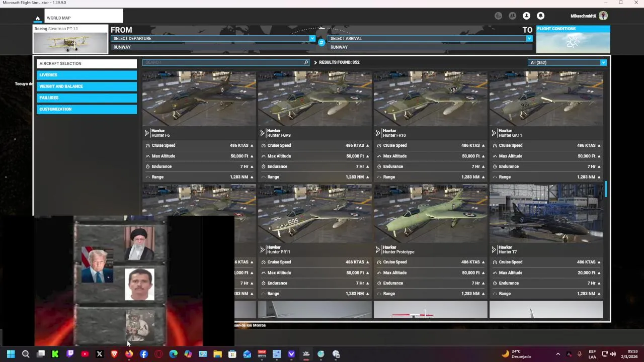Show hidden system tray icons chevron
The height and width of the screenshot is (362, 644).
point(557,354)
